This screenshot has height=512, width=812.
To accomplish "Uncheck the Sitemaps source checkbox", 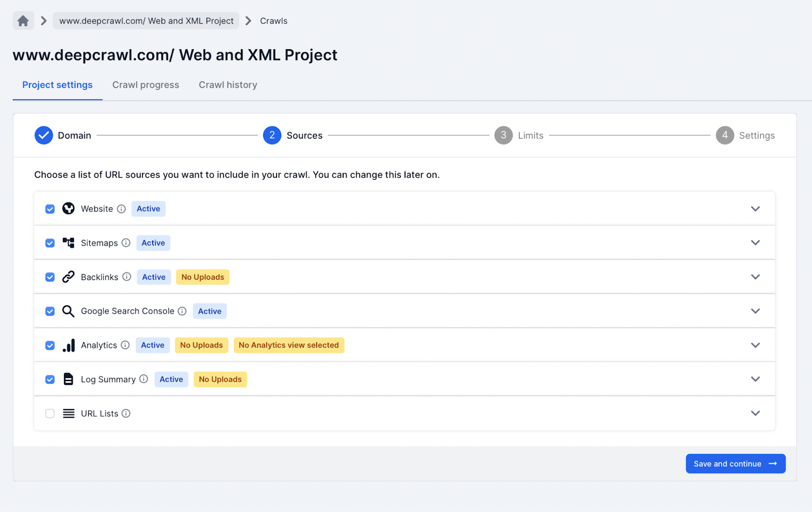I will (x=50, y=243).
